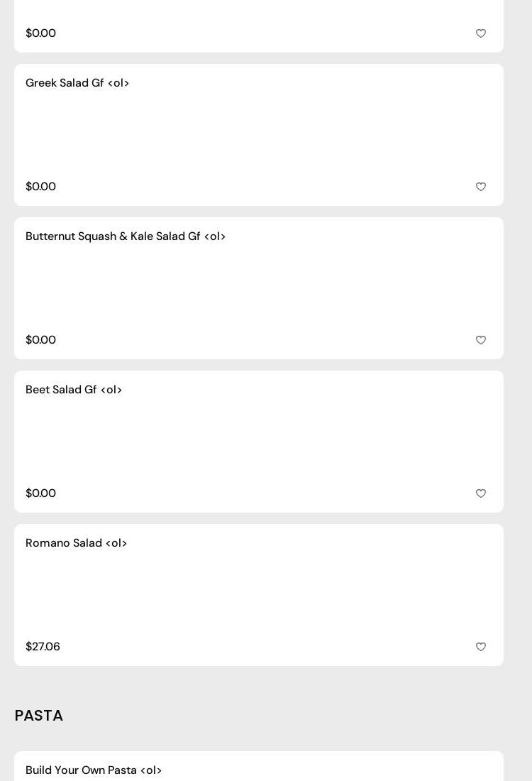Click blank middle area of Beet Salad card
The height and width of the screenshot is (781, 532).
tap(259, 442)
